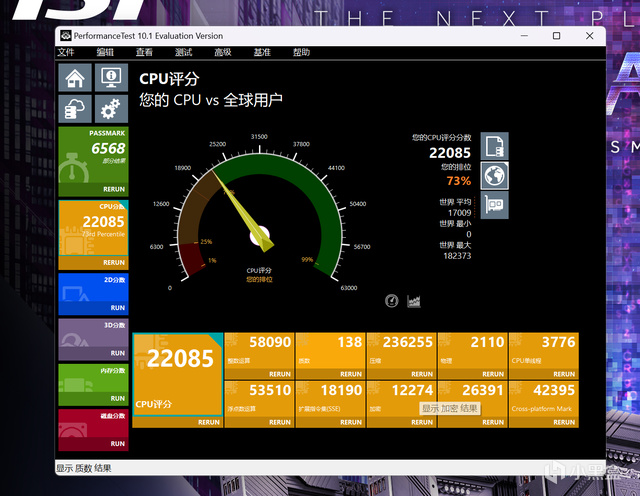Screen dimensions: 640x496
Task: Run the 3D分数 test
Action: [x=118, y=353]
